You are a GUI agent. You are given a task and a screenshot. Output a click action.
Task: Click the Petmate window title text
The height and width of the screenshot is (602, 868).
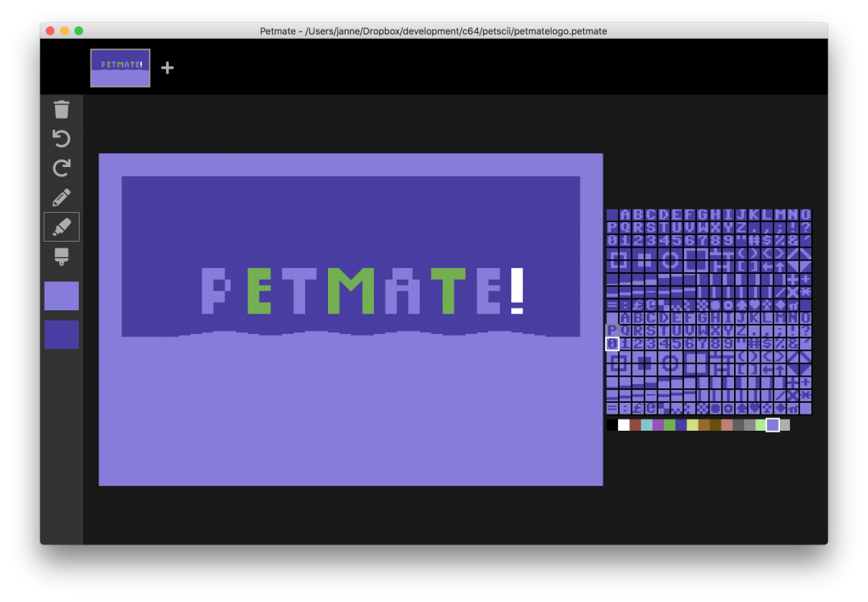(433, 31)
